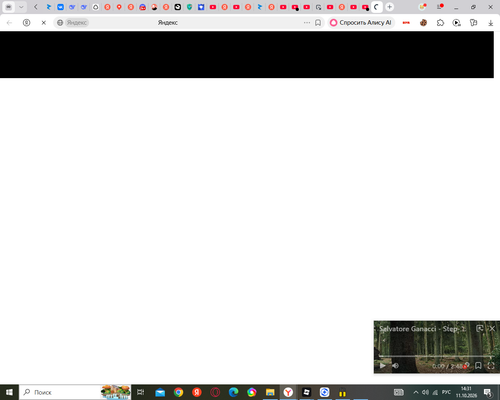500x400 pixels.
Task: Open the notifications icon with red dot in title bar
Action: [x=440, y=7]
